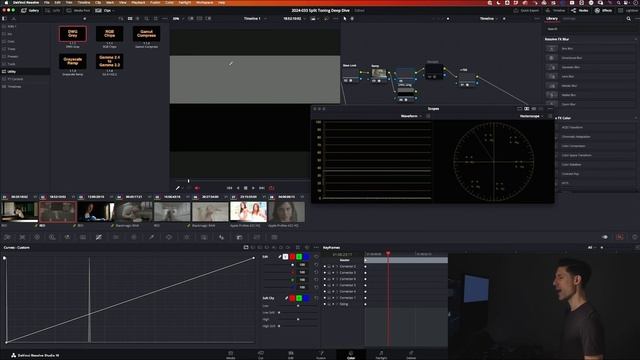Open the Workspace menu
This screenshot has width=640, height=360.
click(x=204, y=2)
